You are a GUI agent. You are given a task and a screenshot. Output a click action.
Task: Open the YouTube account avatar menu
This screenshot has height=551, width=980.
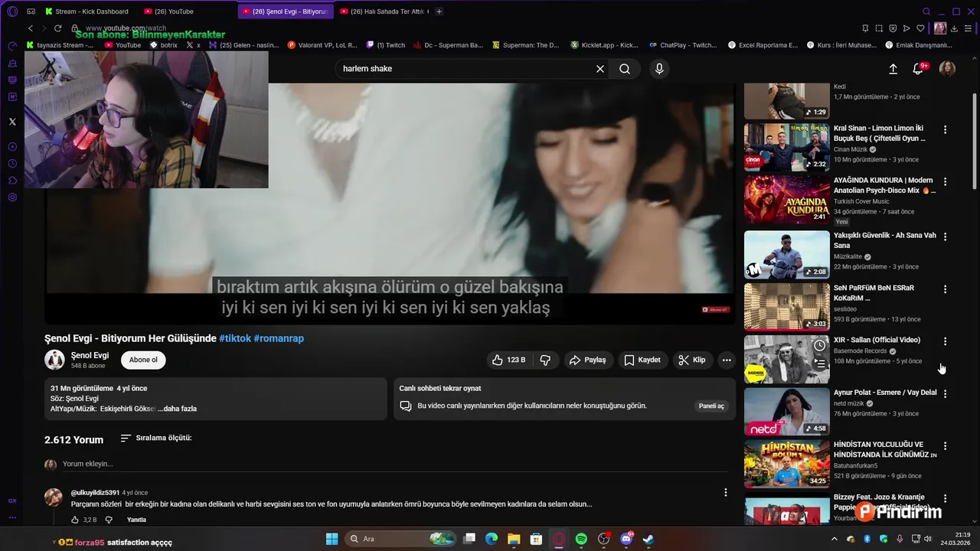tap(947, 69)
